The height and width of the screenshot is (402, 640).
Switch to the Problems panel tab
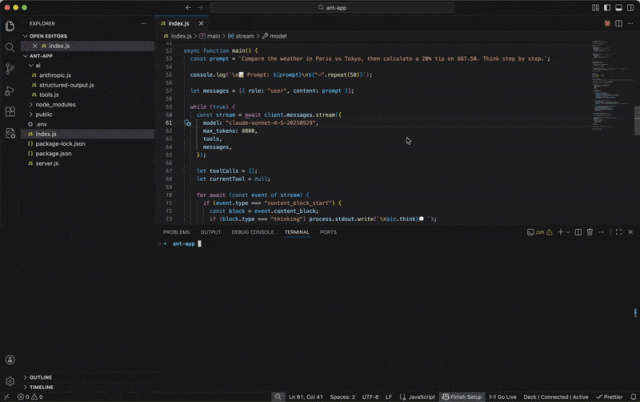[x=176, y=232]
